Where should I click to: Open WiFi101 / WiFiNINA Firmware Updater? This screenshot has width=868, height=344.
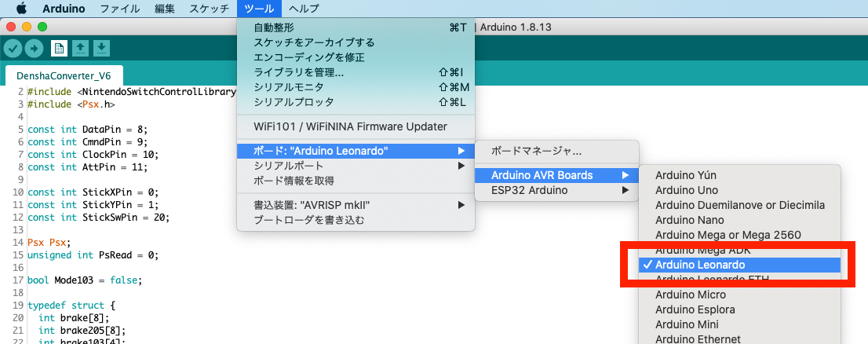coord(356,126)
